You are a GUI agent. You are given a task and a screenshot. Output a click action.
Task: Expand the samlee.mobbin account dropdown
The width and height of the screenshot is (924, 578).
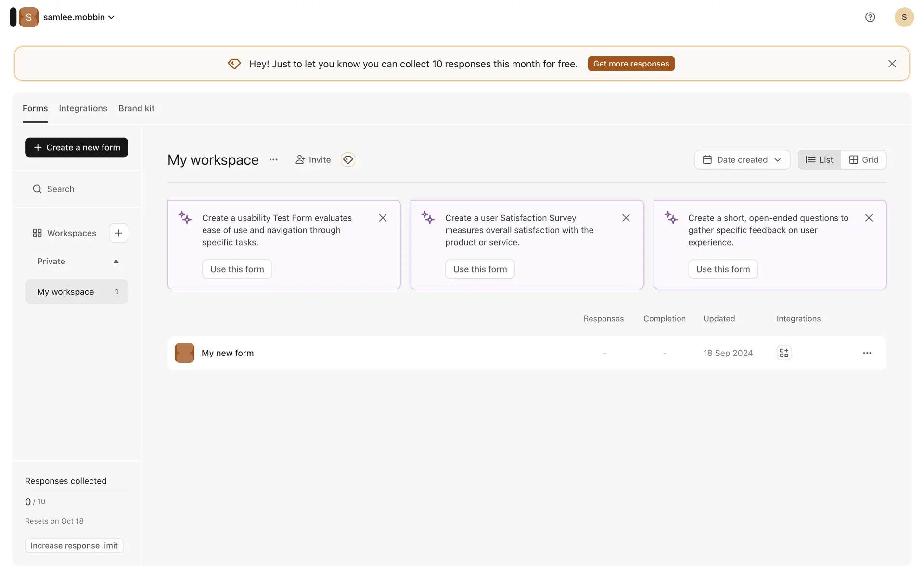[x=79, y=17]
